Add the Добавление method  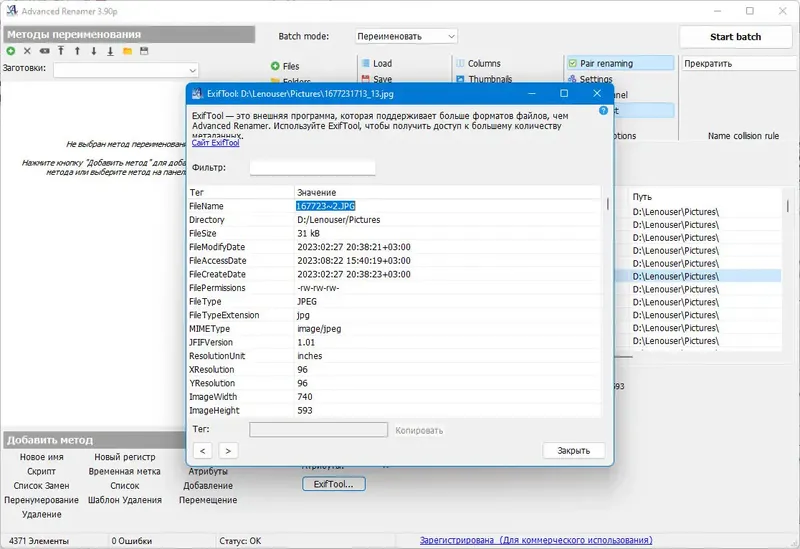coord(208,486)
